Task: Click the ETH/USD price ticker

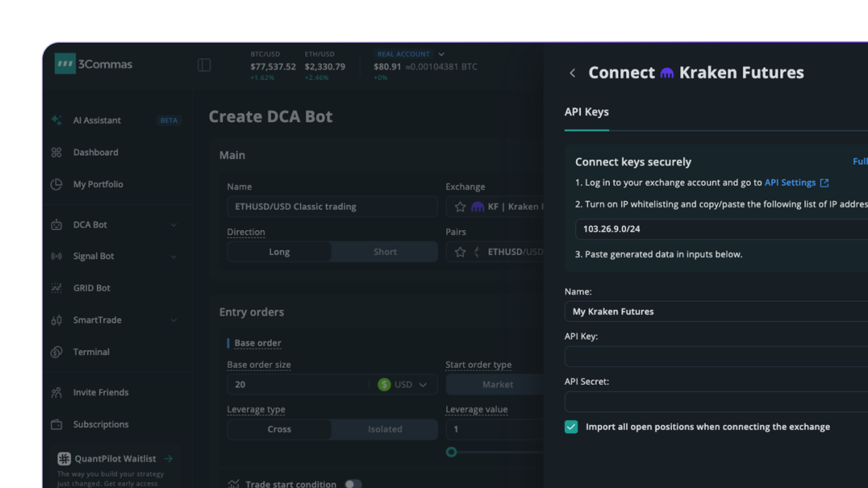Action: click(324, 66)
